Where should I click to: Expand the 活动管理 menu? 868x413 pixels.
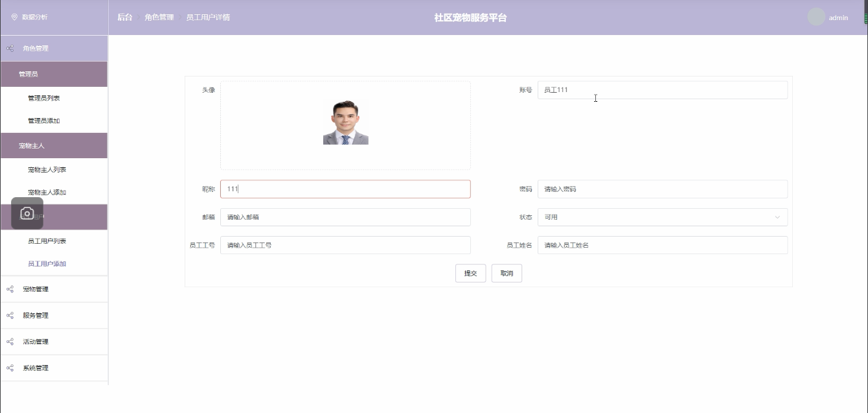(54, 342)
